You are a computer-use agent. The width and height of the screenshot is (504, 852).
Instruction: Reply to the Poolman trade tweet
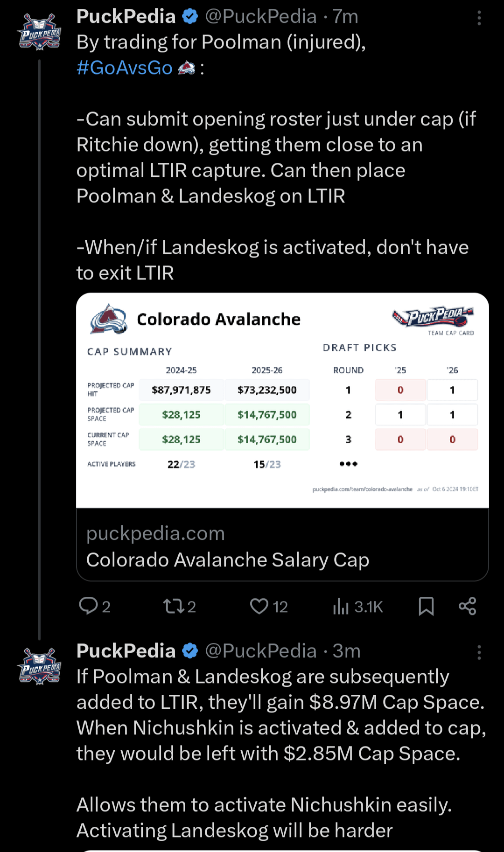89,606
